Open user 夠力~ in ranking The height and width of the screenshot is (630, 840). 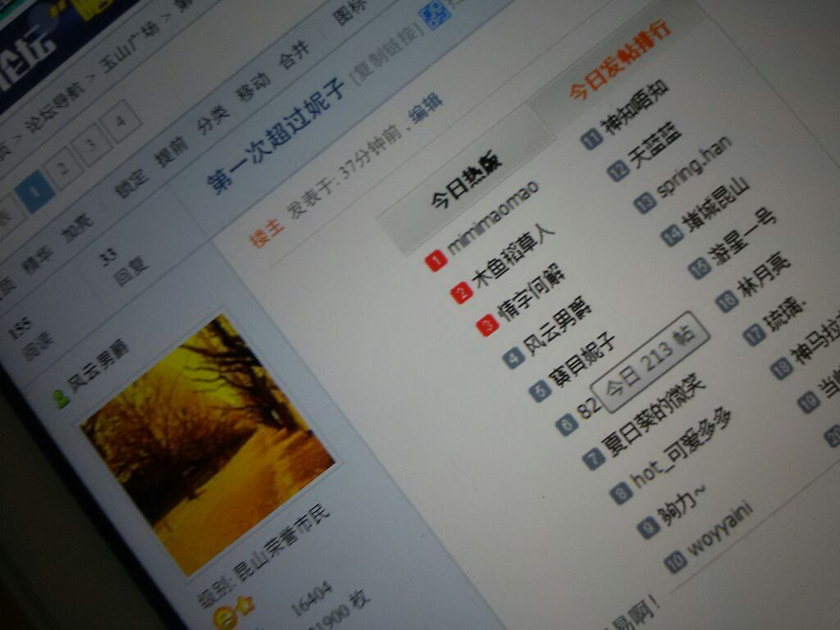[682, 505]
